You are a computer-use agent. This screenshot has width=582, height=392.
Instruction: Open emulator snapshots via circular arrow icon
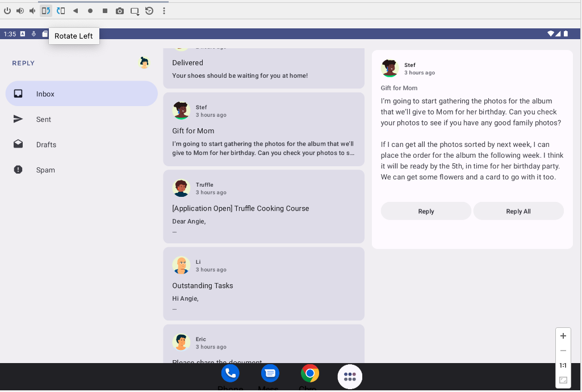pyautogui.click(x=149, y=10)
